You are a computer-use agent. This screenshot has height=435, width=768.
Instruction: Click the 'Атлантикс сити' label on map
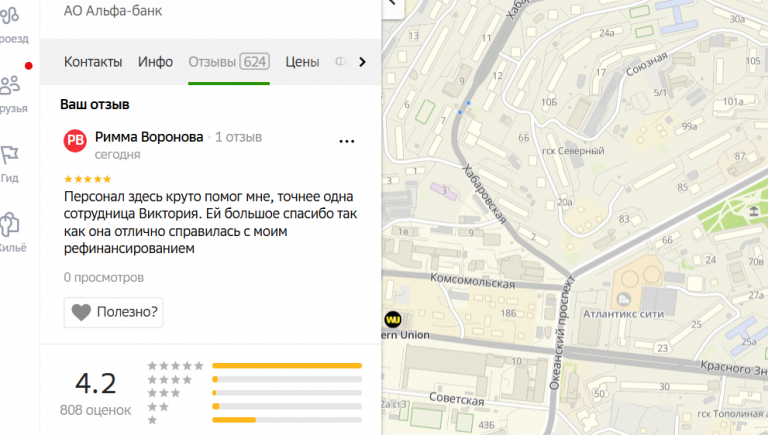pos(623,314)
